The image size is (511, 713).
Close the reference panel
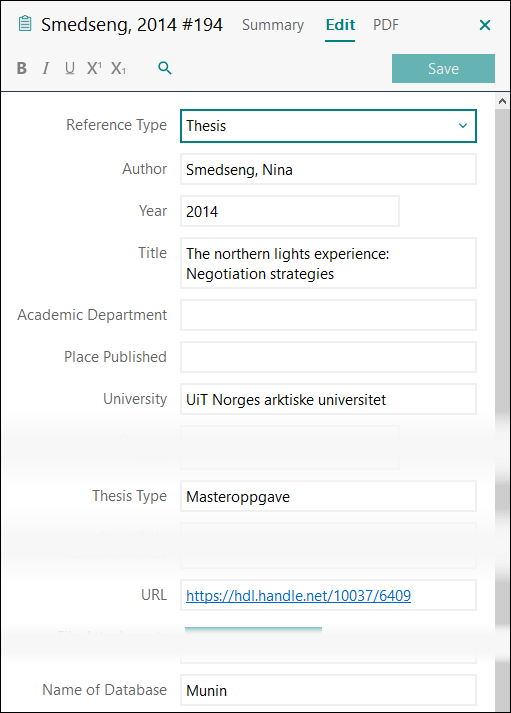point(485,25)
